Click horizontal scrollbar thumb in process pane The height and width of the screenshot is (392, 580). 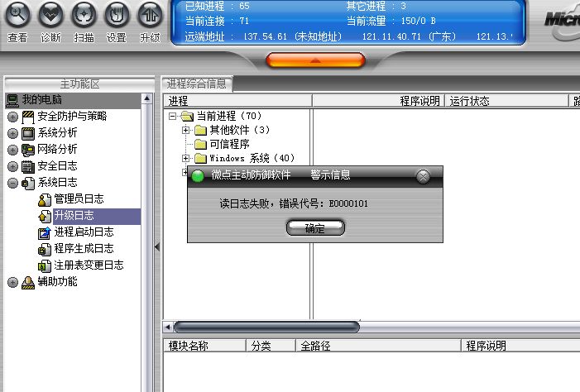point(266,327)
